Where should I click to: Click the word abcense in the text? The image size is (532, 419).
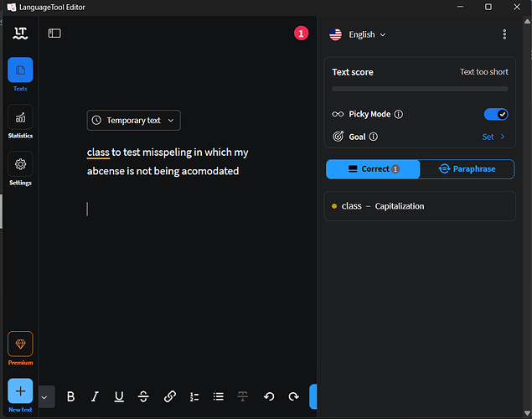pos(106,171)
